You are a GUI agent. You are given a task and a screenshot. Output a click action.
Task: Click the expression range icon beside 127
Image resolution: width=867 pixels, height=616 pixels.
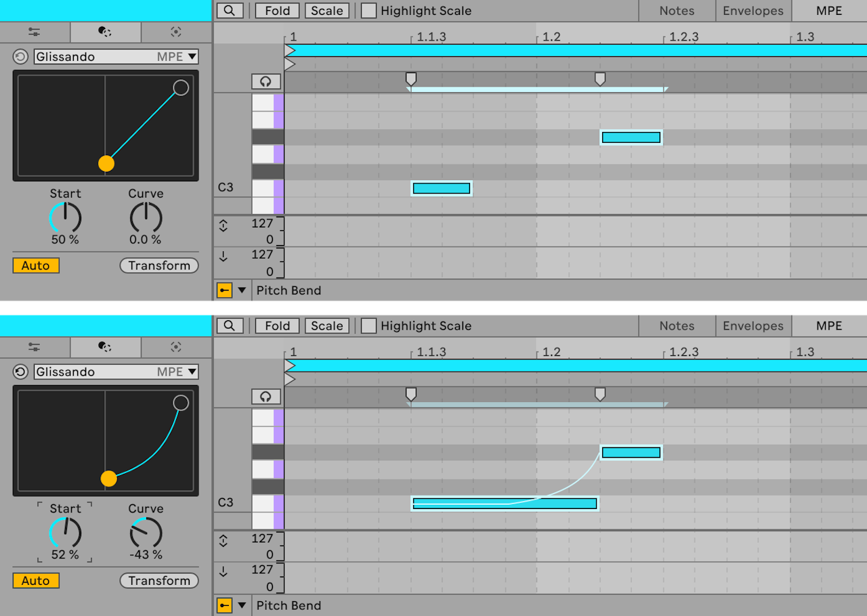tap(224, 225)
